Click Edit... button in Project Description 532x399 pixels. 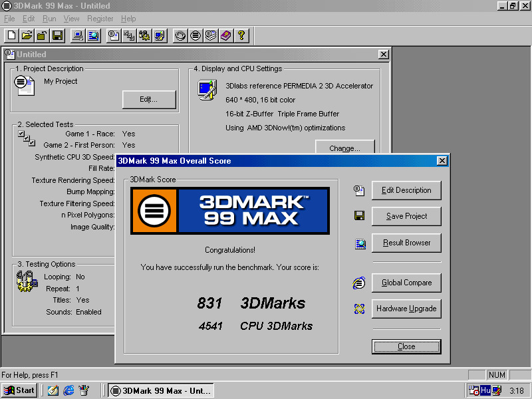click(x=149, y=99)
